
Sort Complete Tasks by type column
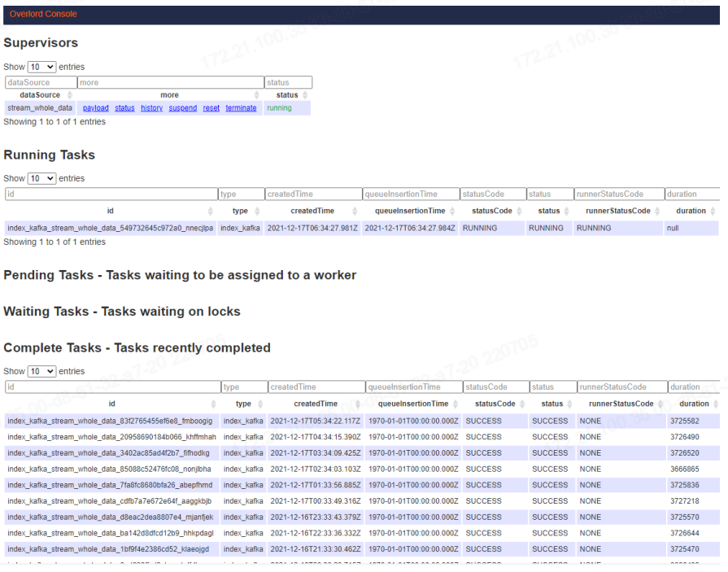tap(243, 404)
